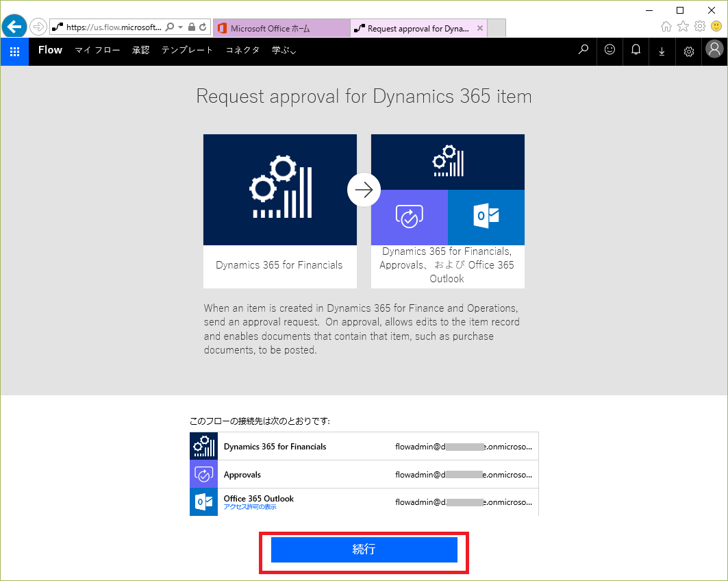
Task: Go to the コネクタ menu item
Action: pos(242,50)
